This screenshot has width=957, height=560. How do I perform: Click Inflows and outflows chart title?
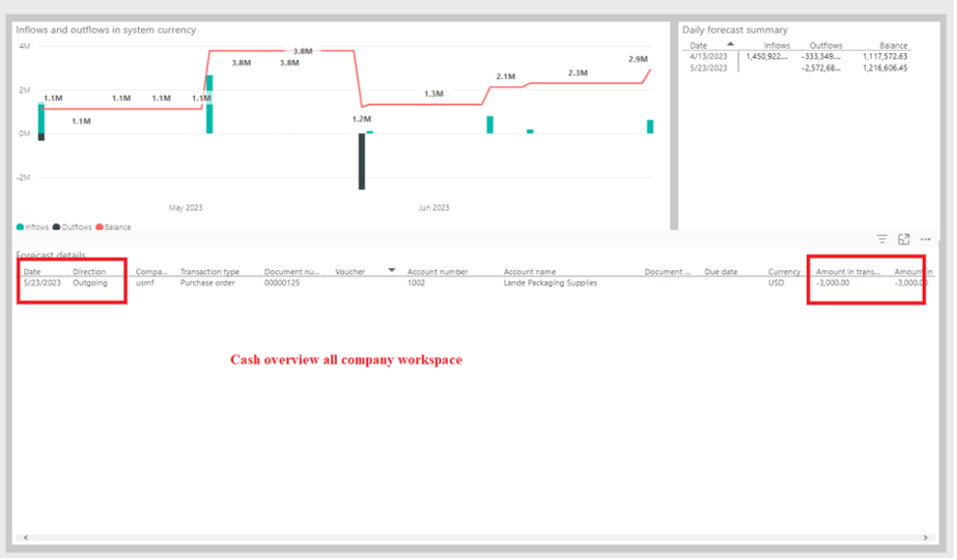click(x=106, y=29)
